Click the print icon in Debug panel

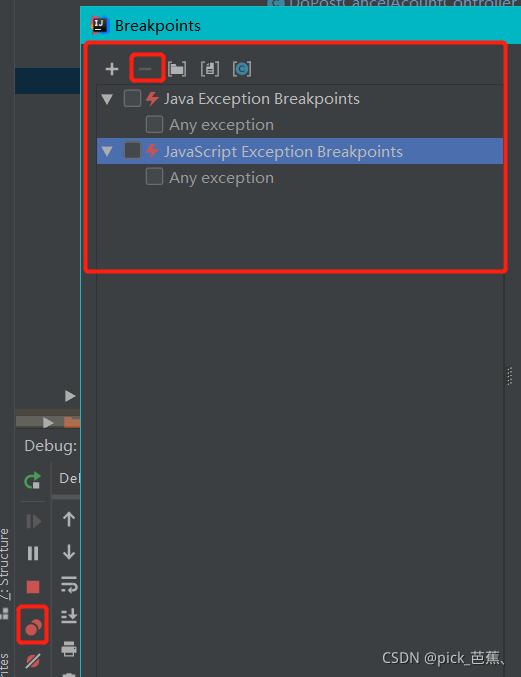[69, 649]
